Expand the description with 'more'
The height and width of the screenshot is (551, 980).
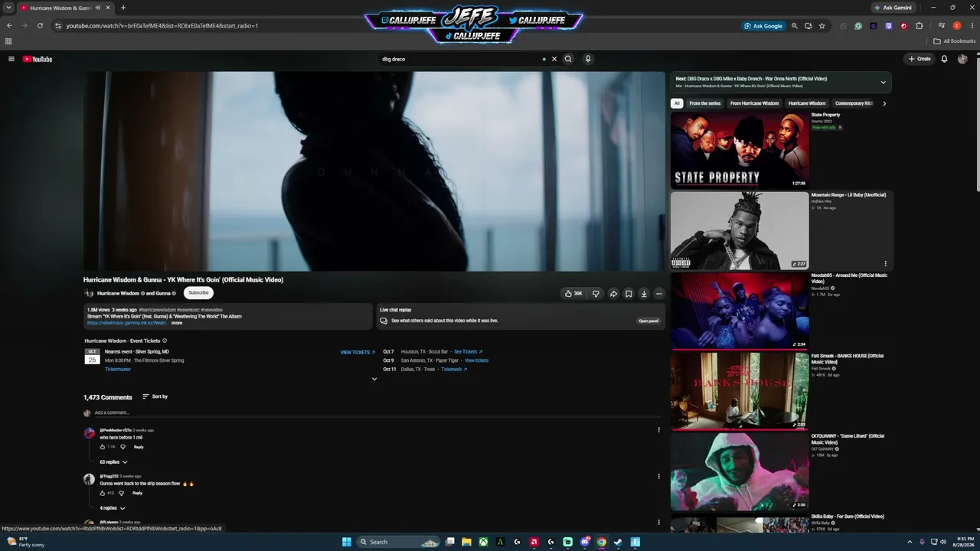click(177, 323)
